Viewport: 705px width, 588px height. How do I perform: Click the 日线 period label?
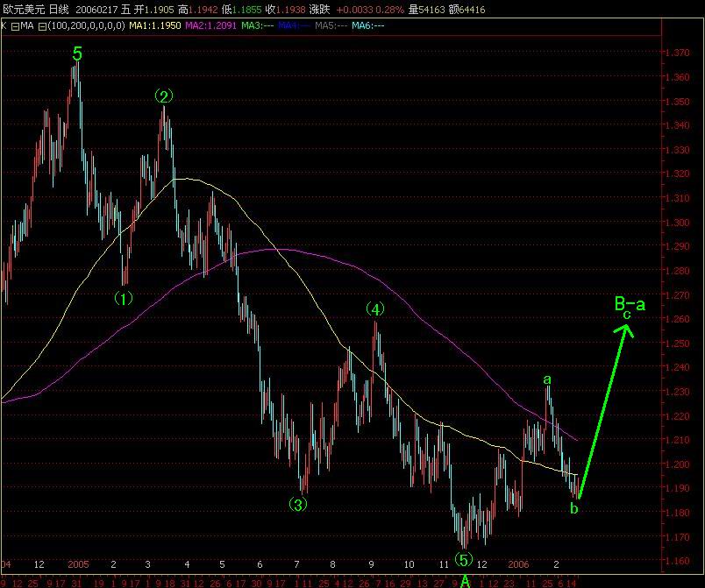pyautogui.click(x=59, y=10)
